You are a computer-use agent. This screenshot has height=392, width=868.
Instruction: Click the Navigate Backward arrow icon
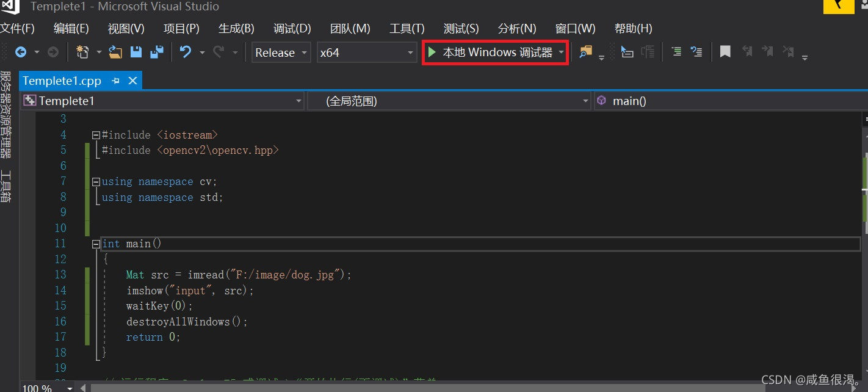pyautogui.click(x=21, y=53)
